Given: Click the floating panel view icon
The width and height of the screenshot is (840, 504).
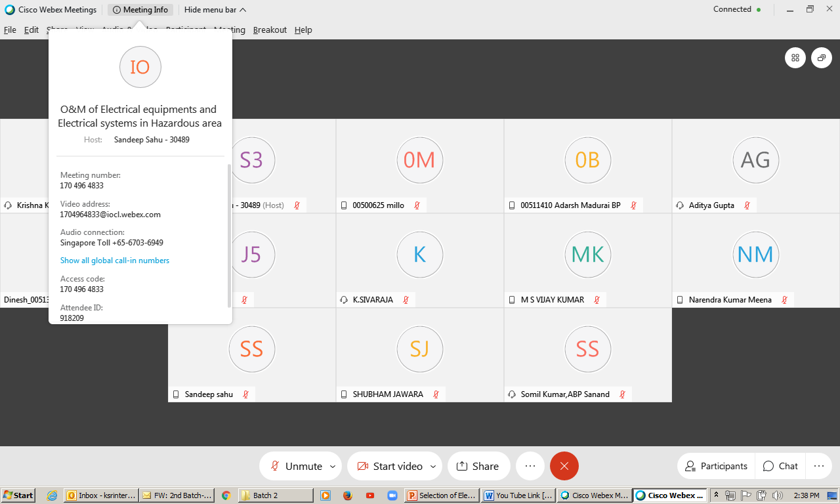Looking at the screenshot, I should (x=822, y=58).
